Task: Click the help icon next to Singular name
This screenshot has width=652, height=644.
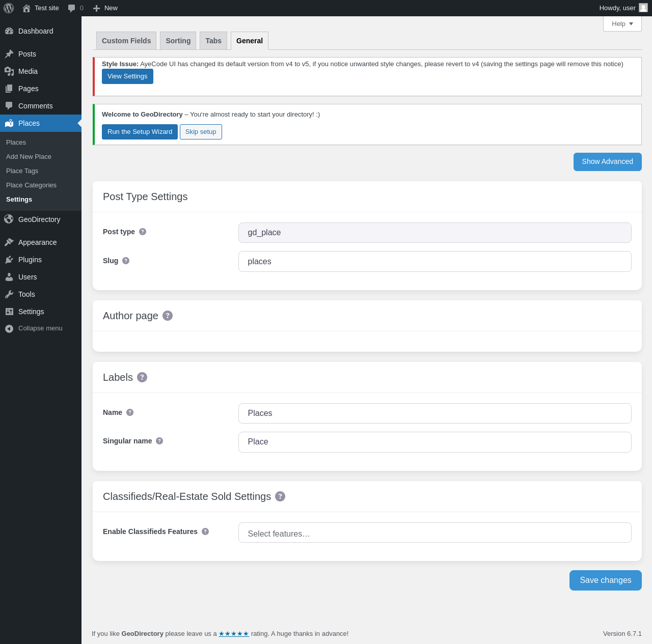Action: click(x=159, y=441)
